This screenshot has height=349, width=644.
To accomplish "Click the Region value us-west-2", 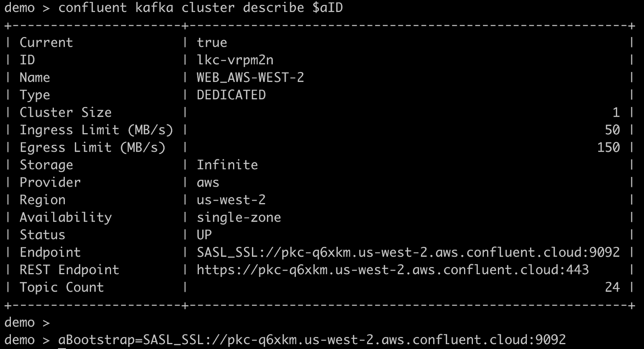I will [231, 200].
